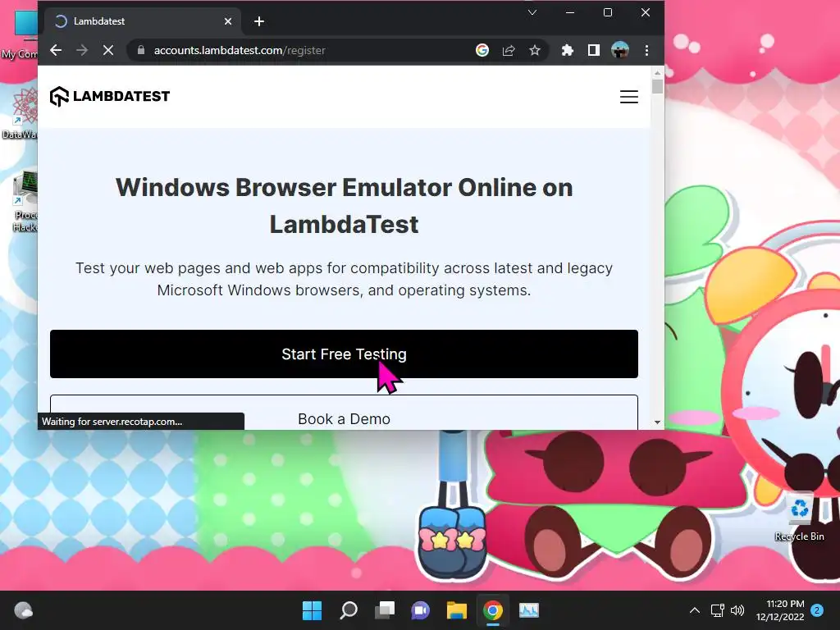Open the tab search dropdown arrow
840x630 pixels.
(x=532, y=12)
